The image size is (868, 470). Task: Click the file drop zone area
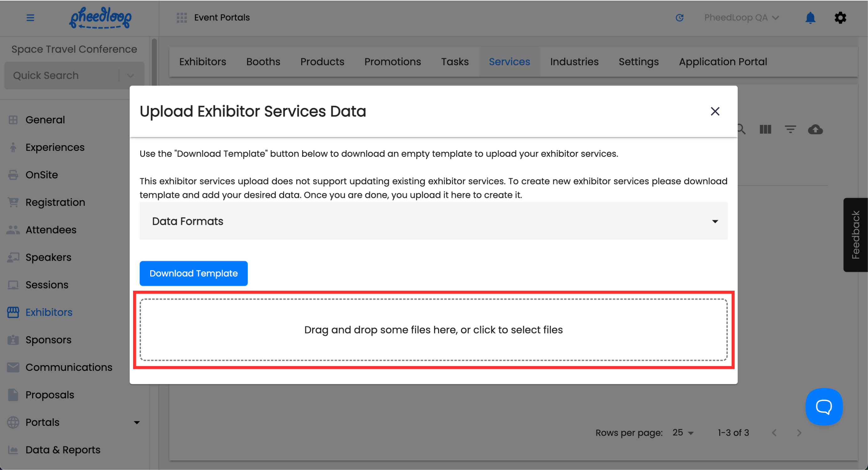[433, 330]
